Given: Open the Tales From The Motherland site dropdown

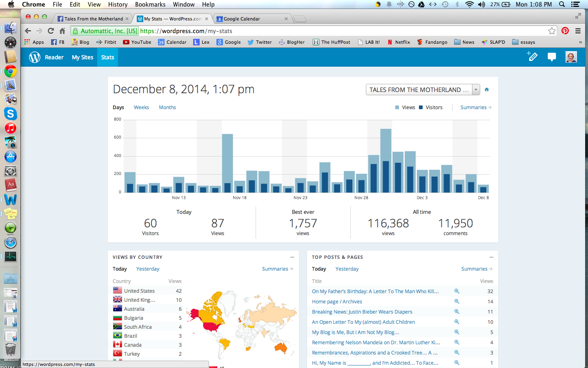Looking at the screenshot, I should (423, 90).
